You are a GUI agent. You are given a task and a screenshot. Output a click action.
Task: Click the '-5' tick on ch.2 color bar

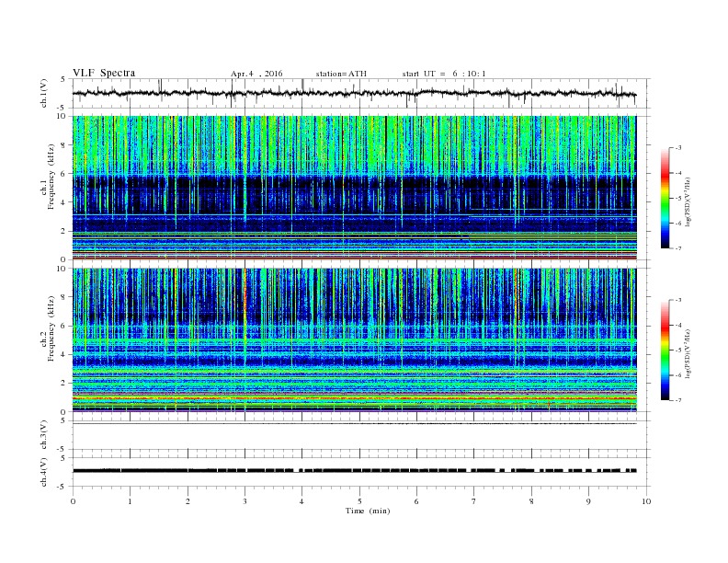coord(678,350)
